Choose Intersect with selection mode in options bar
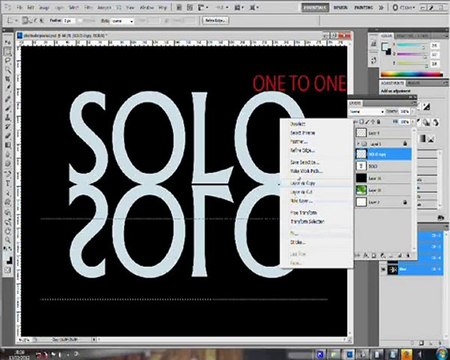The height and width of the screenshot is (360, 450). 41,21
